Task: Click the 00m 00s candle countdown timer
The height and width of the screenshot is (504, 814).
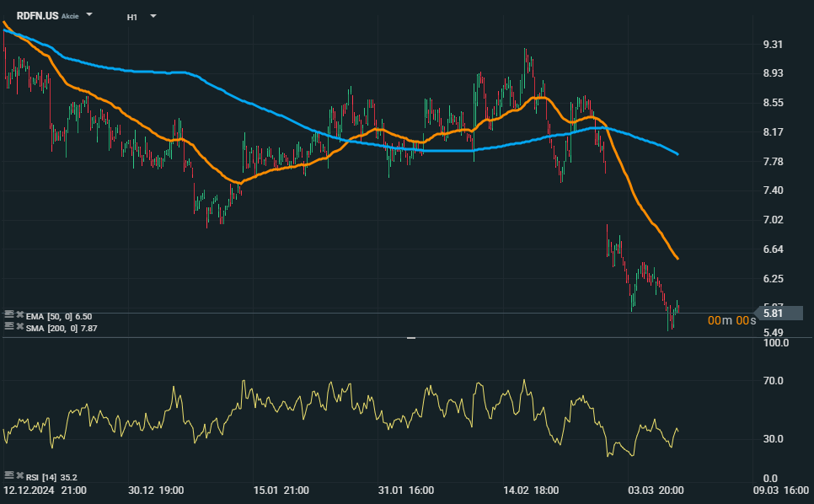Action: coord(730,320)
